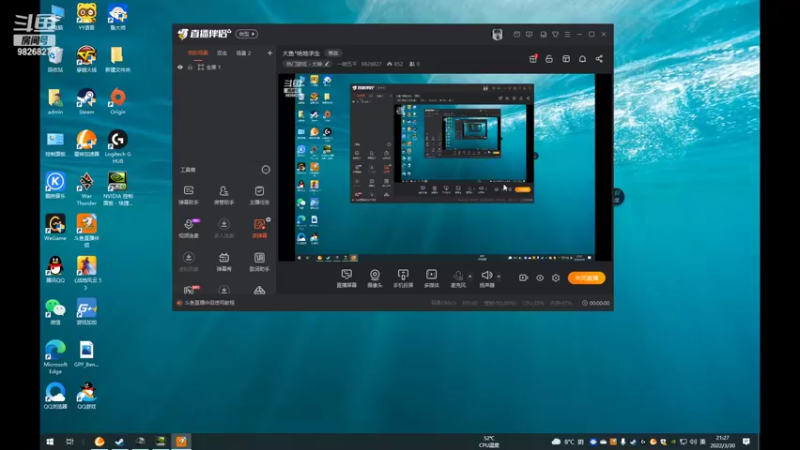Open the 房管助手 moderator assistant tool
The width and height of the screenshot is (800, 450).
223,195
